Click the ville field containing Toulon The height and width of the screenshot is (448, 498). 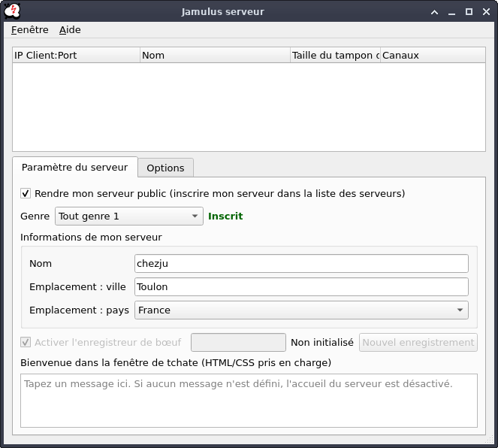301,286
